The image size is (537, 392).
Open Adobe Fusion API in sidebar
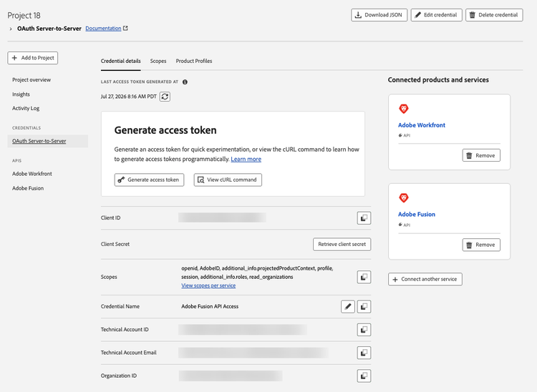pyautogui.click(x=28, y=188)
